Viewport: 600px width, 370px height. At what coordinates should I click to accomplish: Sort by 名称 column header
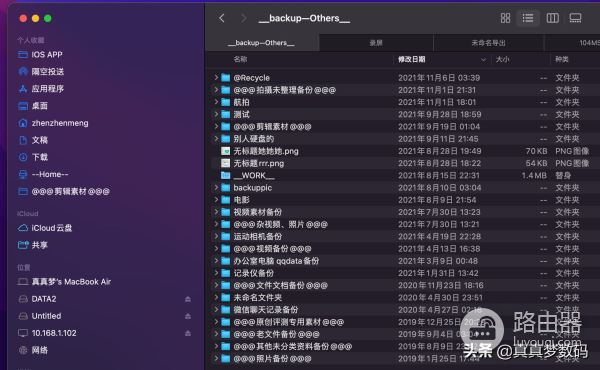(x=240, y=59)
